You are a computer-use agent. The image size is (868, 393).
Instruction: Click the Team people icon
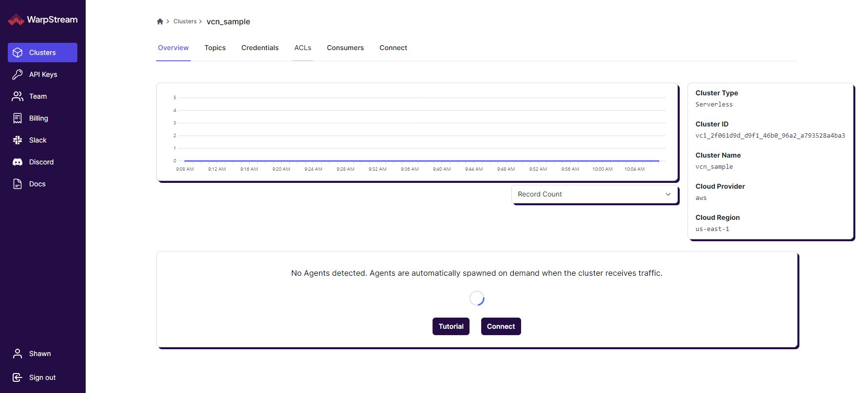pyautogui.click(x=18, y=96)
